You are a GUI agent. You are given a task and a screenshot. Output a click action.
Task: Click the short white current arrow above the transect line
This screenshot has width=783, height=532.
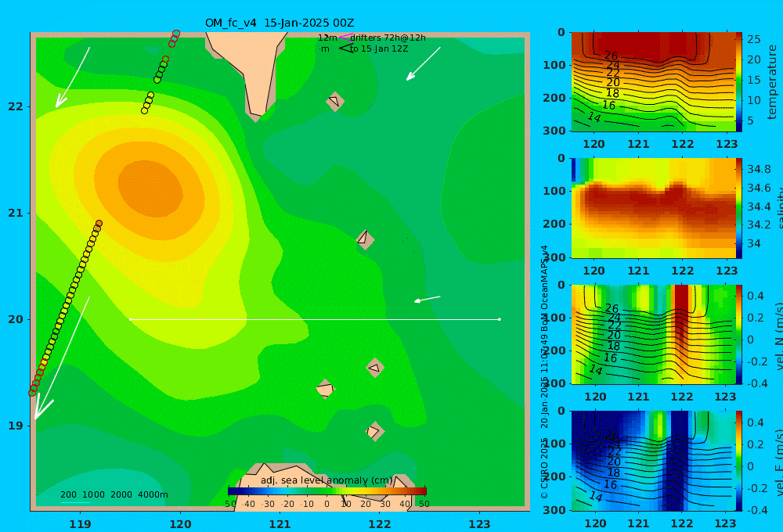(x=428, y=299)
